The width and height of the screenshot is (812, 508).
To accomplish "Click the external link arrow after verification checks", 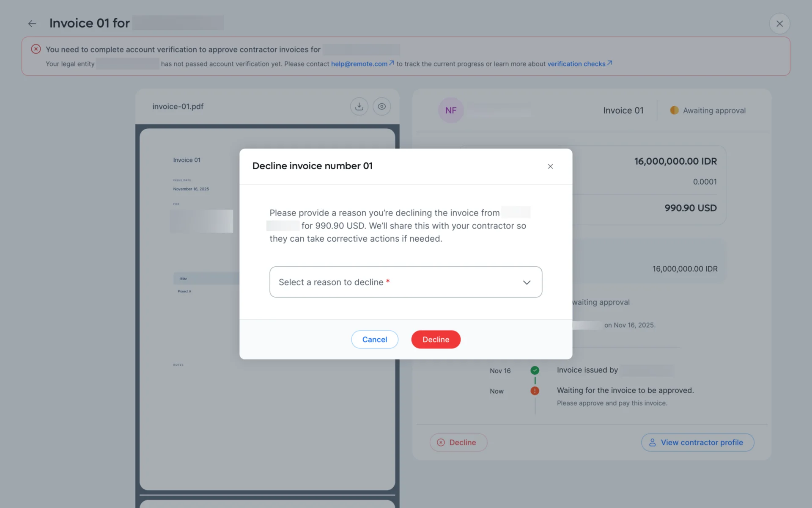I will click(x=609, y=63).
